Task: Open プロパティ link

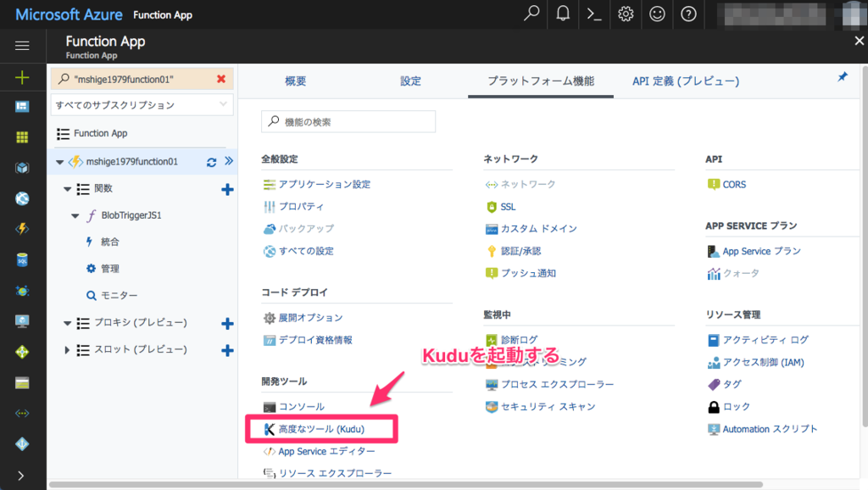Action: [x=301, y=207]
